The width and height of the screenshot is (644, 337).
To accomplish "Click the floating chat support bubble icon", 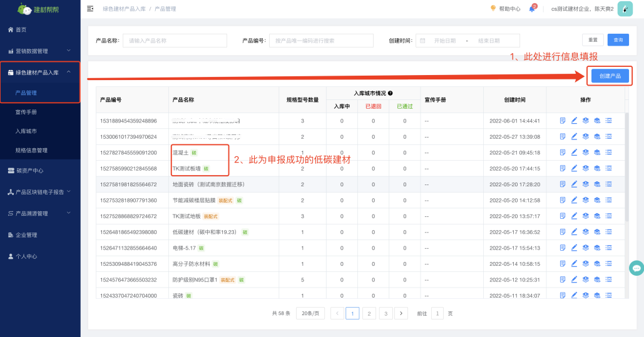I will coord(636,268).
